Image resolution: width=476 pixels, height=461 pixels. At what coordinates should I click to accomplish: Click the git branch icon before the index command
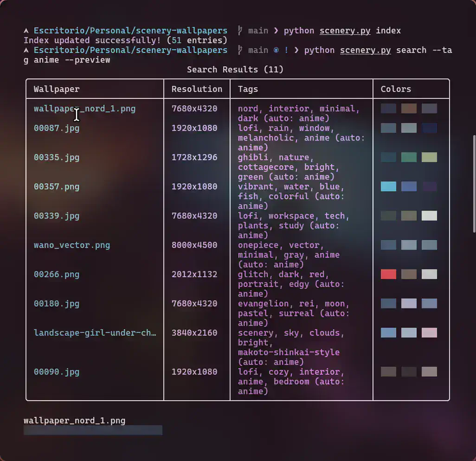[240, 31]
